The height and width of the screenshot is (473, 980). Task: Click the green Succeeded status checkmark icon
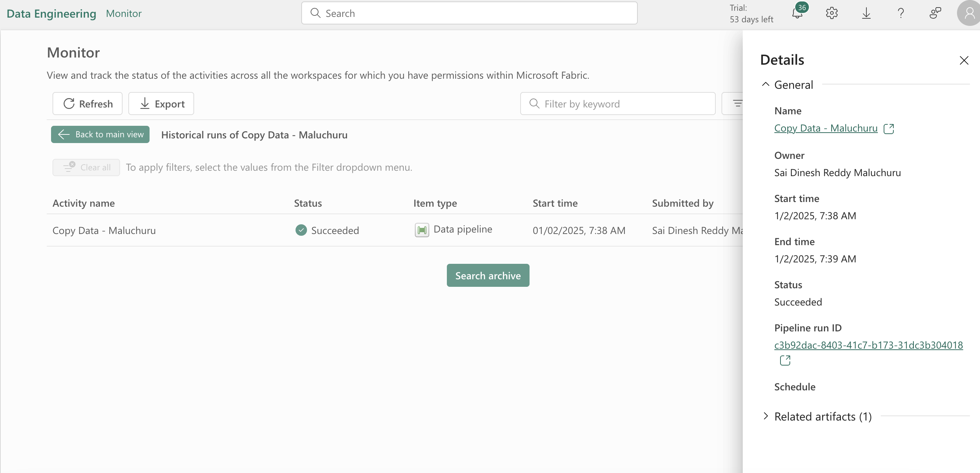coord(301,230)
